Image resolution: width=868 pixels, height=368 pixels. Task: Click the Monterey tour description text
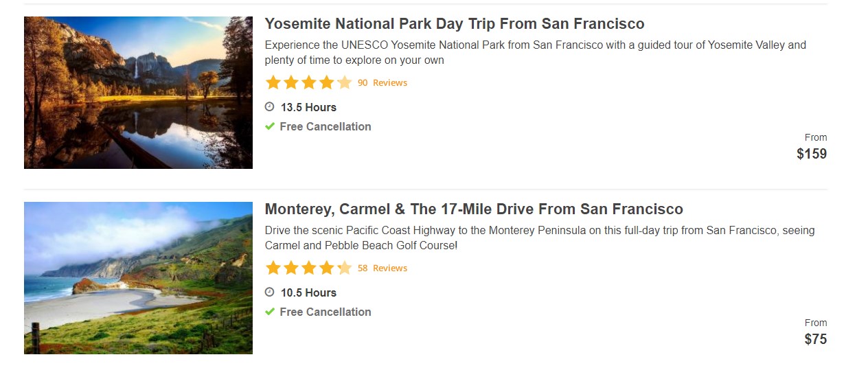coord(540,238)
